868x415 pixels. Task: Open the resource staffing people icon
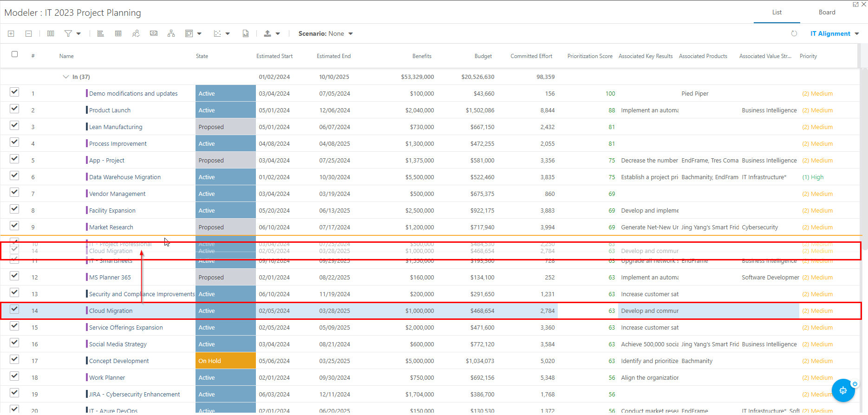[136, 33]
